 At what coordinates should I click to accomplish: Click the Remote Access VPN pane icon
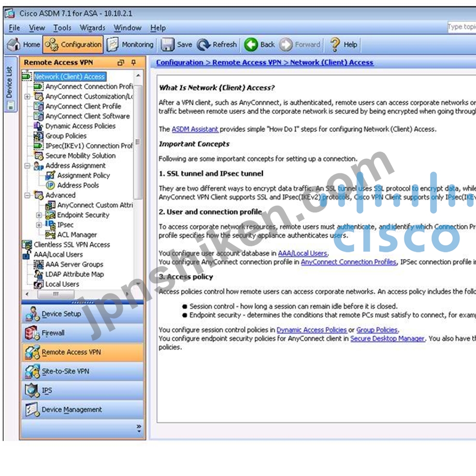click(32, 352)
